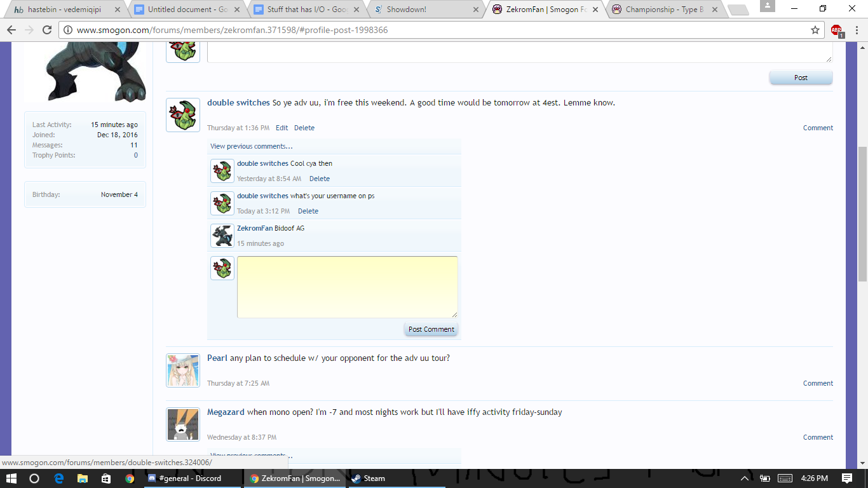Expand View previous comments under double switches post
The width and height of the screenshot is (868, 488).
tap(252, 146)
